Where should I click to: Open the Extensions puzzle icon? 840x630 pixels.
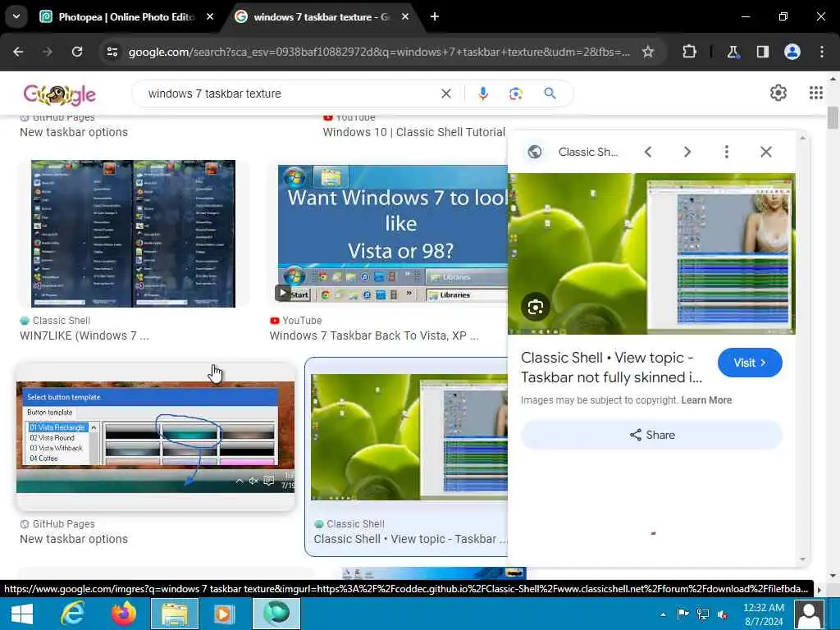click(x=689, y=52)
